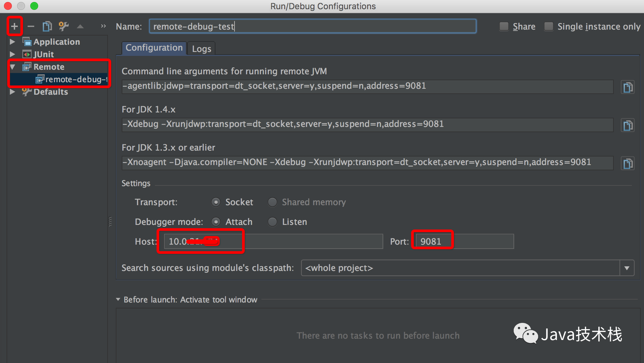Check Single instance only option
This screenshot has height=363, width=644.
(x=549, y=26)
